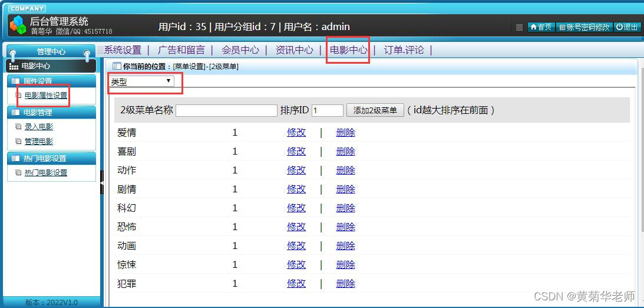Click 删除 for the 恐怖 row
The width and height of the screenshot is (644, 308).
click(345, 227)
